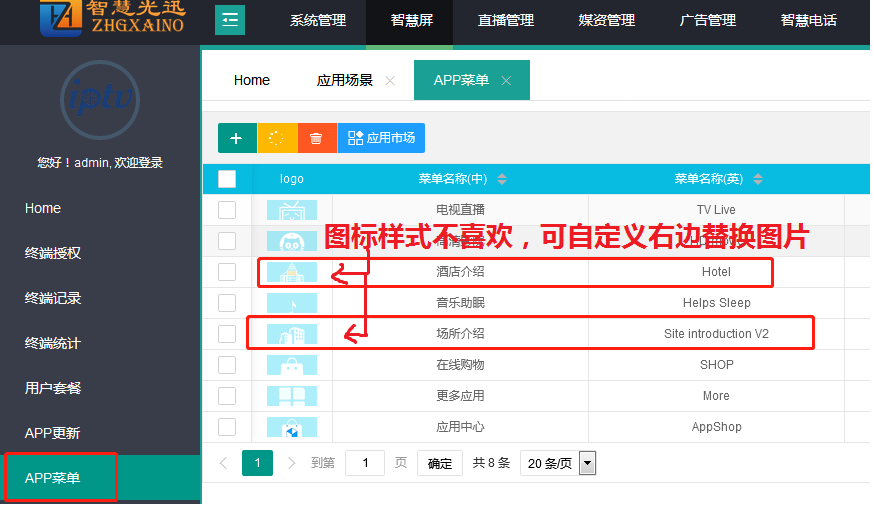Click the green add (+) button
The width and height of the screenshot is (873, 505).
click(x=237, y=138)
